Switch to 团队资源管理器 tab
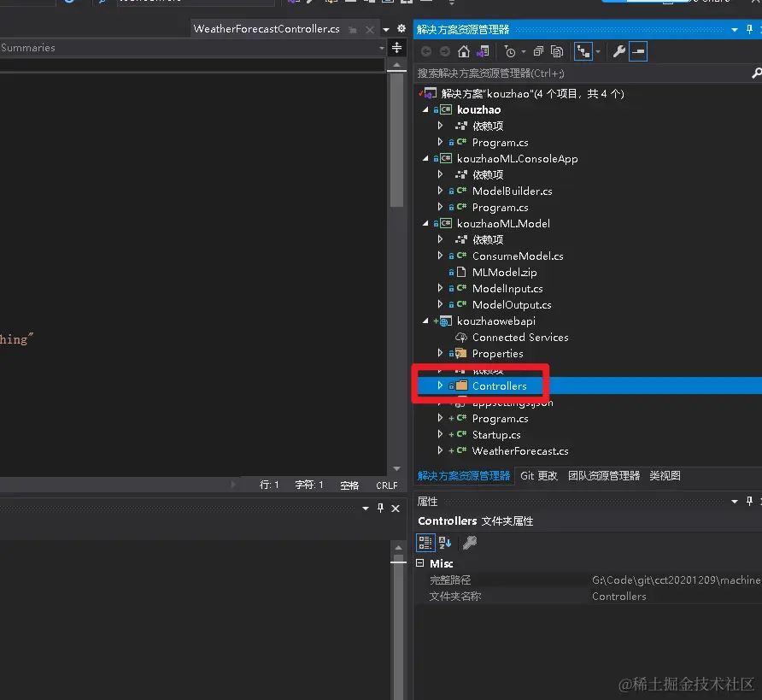Viewport: 762px width, 700px height. click(604, 476)
